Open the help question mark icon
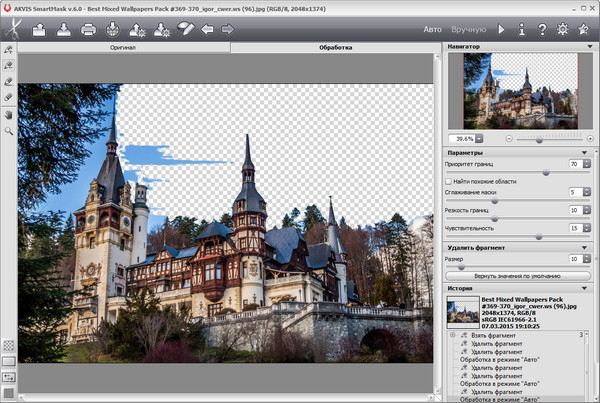Viewport: 600px width, 403px height. [542, 30]
